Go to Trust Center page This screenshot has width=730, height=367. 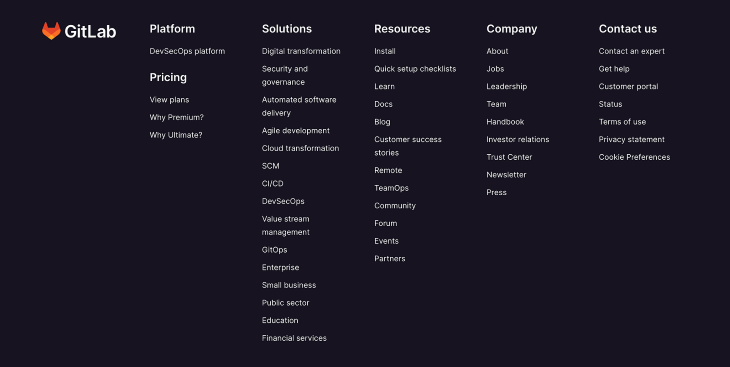click(509, 157)
